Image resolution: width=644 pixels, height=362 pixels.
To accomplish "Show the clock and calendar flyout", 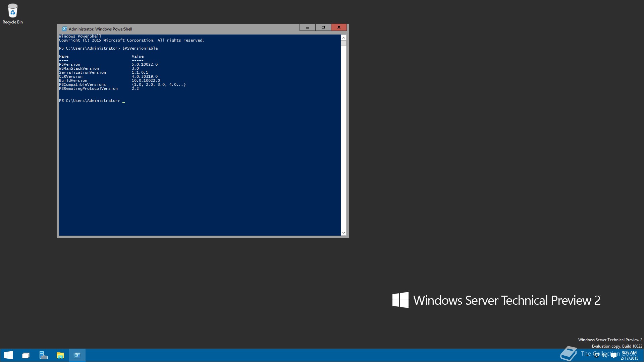I will pyautogui.click(x=629, y=355).
